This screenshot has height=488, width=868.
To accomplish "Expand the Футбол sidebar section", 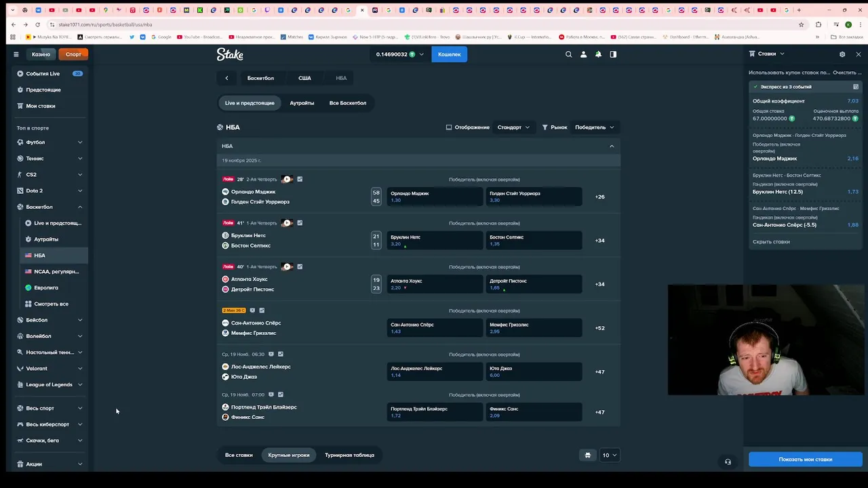I will (80, 142).
